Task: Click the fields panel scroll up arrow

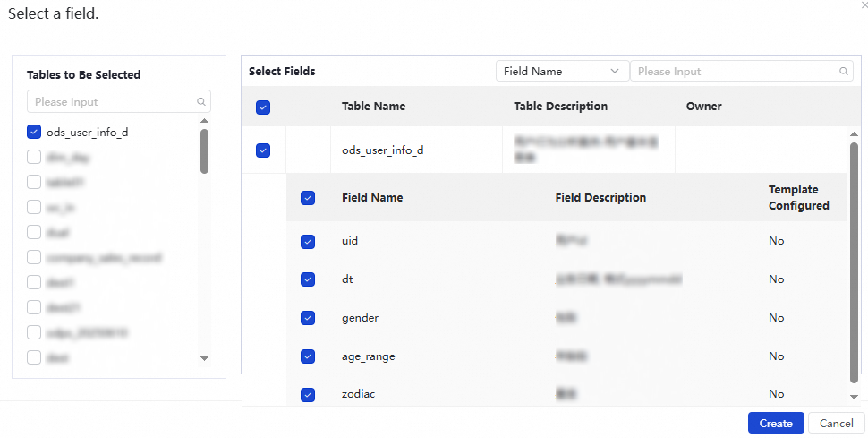Action: coord(854,134)
